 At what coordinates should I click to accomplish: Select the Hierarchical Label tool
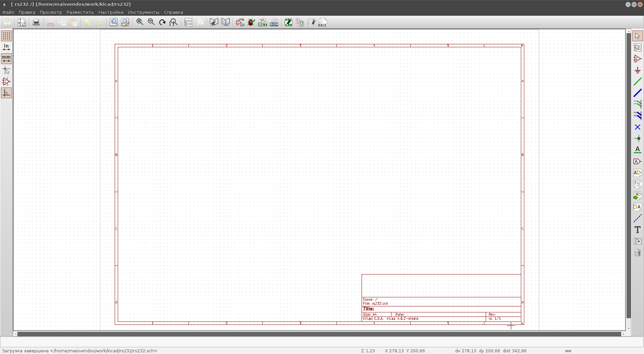click(638, 173)
